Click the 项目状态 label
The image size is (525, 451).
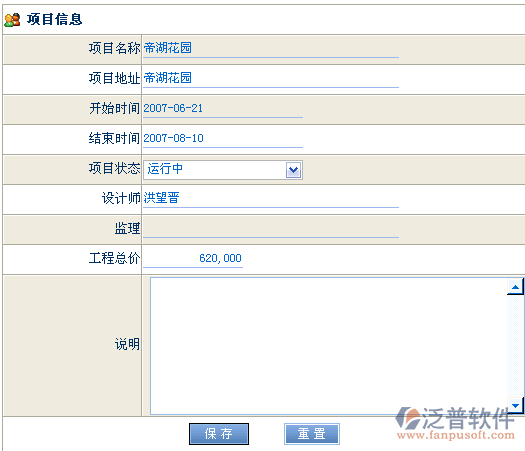pyautogui.click(x=114, y=168)
